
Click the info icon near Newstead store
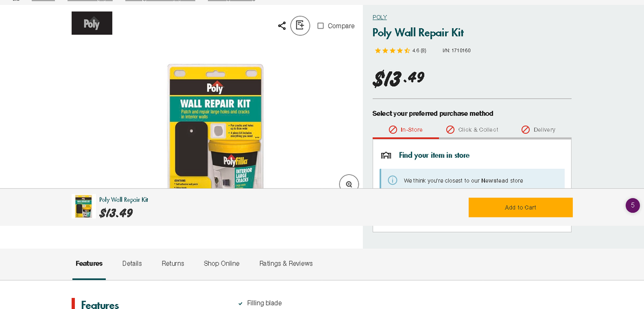pos(393,180)
